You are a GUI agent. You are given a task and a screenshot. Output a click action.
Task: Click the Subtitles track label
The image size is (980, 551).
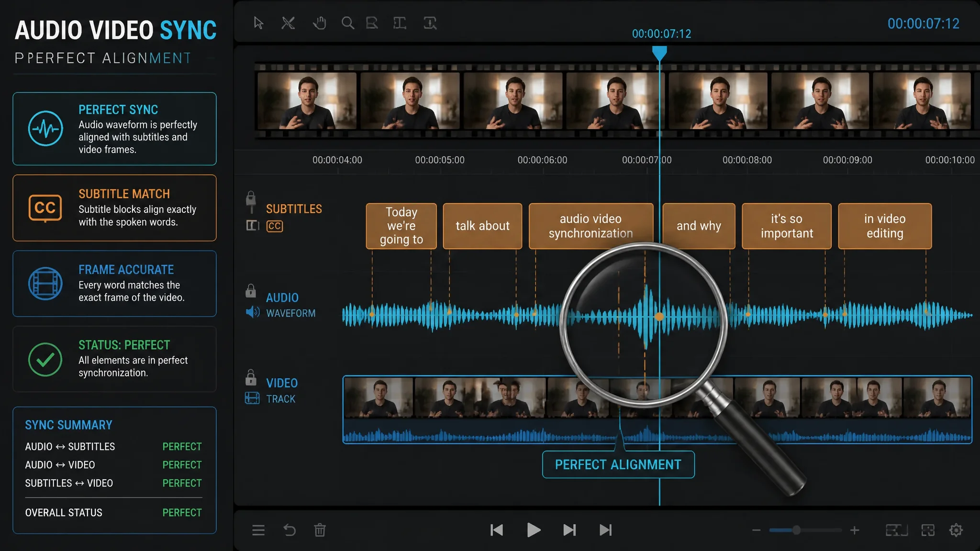click(294, 209)
